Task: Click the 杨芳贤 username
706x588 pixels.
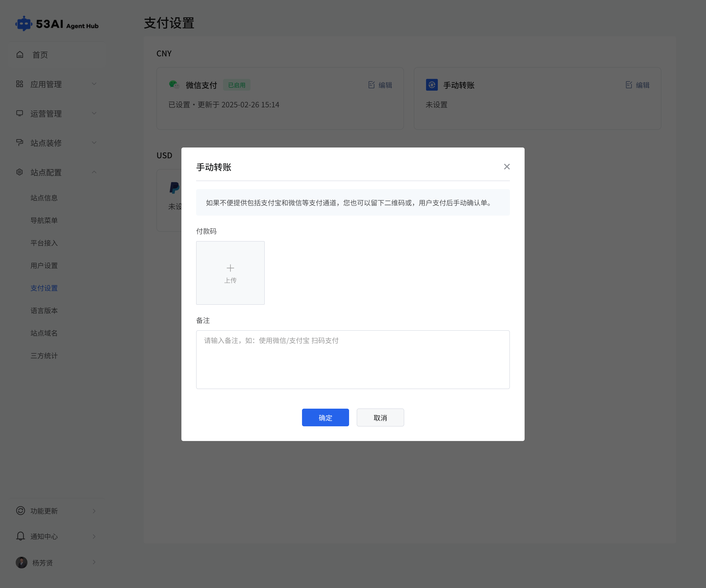Action: pos(42,563)
